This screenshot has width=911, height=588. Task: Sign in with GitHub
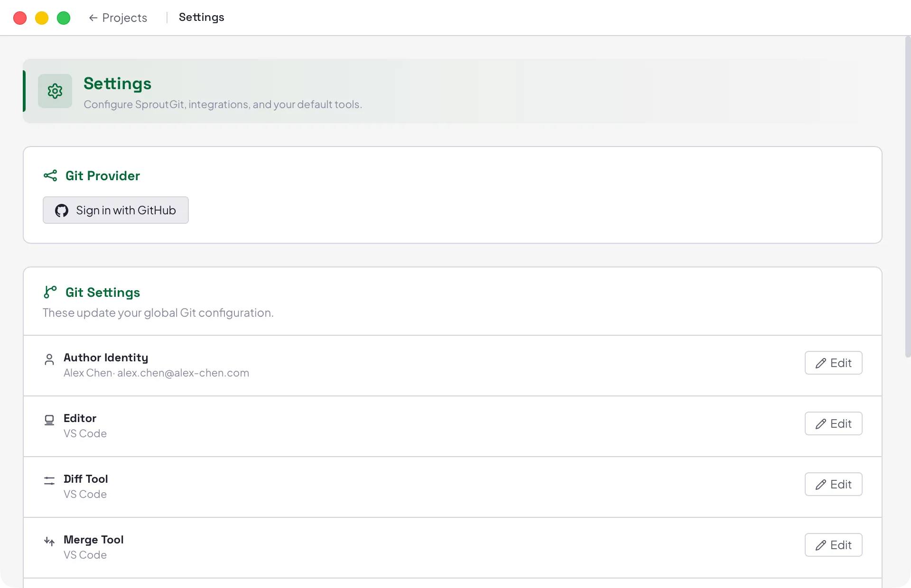(x=116, y=210)
